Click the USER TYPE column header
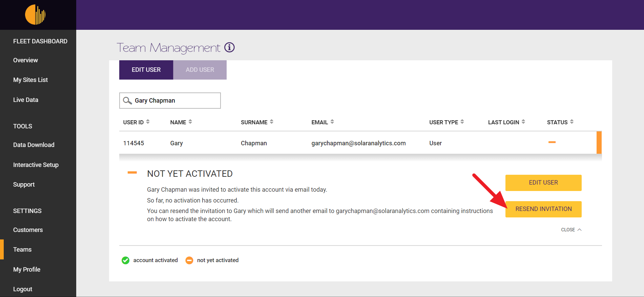Viewport: 644px width, 297px height. [444, 122]
